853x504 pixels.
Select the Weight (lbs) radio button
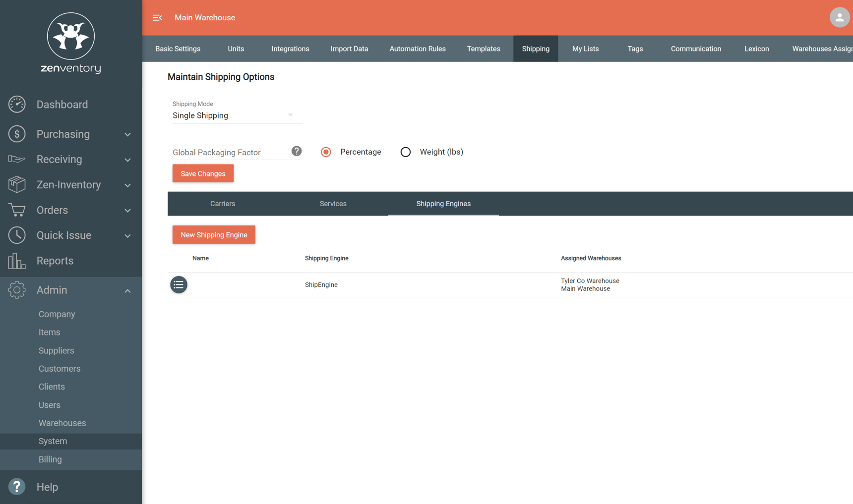pos(406,152)
